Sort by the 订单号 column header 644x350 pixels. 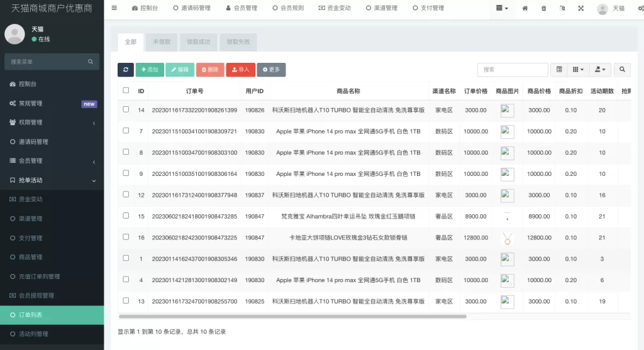click(x=194, y=91)
